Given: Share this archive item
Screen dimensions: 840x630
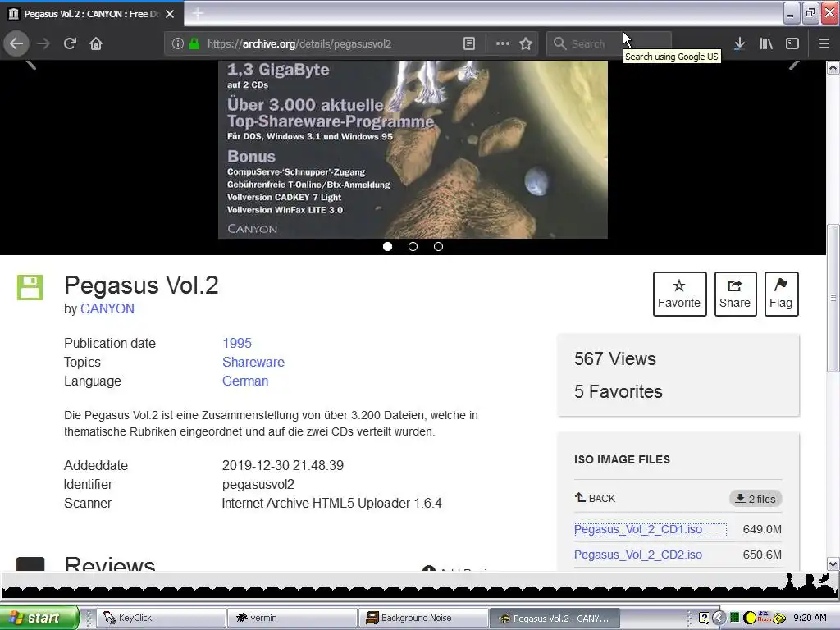Looking at the screenshot, I should 735,294.
